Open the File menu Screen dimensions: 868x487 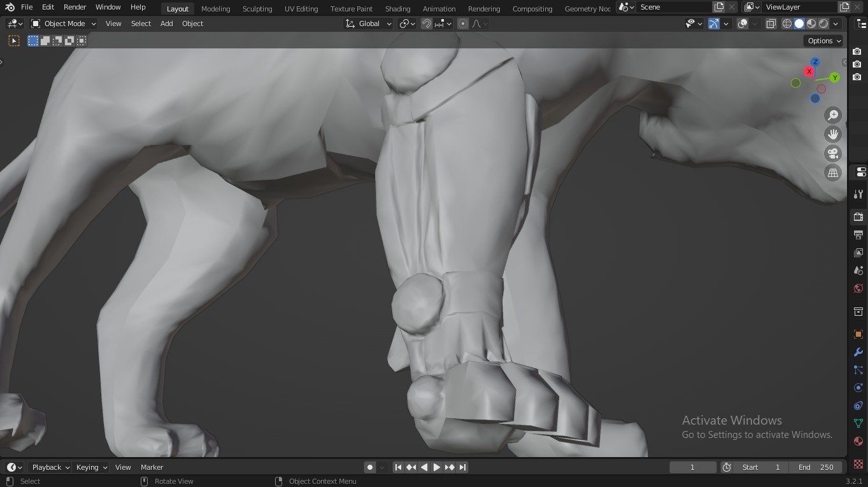click(x=27, y=7)
